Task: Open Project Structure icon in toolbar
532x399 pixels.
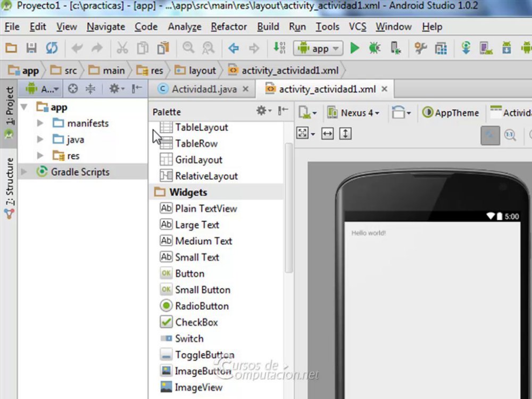Action: (440, 48)
